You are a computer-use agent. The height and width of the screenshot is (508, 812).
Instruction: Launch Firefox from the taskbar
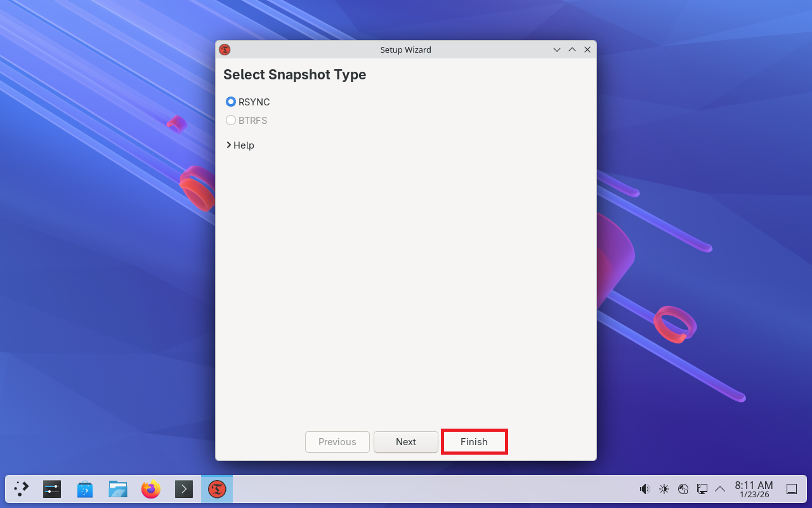click(x=151, y=489)
